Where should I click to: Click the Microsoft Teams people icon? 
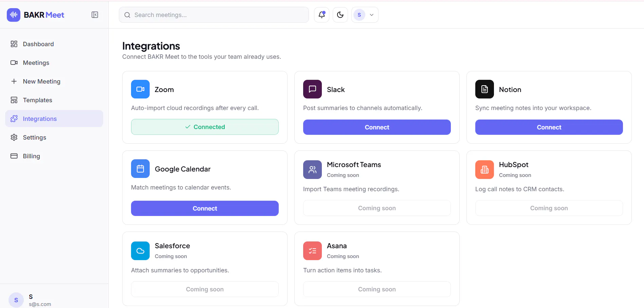(x=312, y=169)
